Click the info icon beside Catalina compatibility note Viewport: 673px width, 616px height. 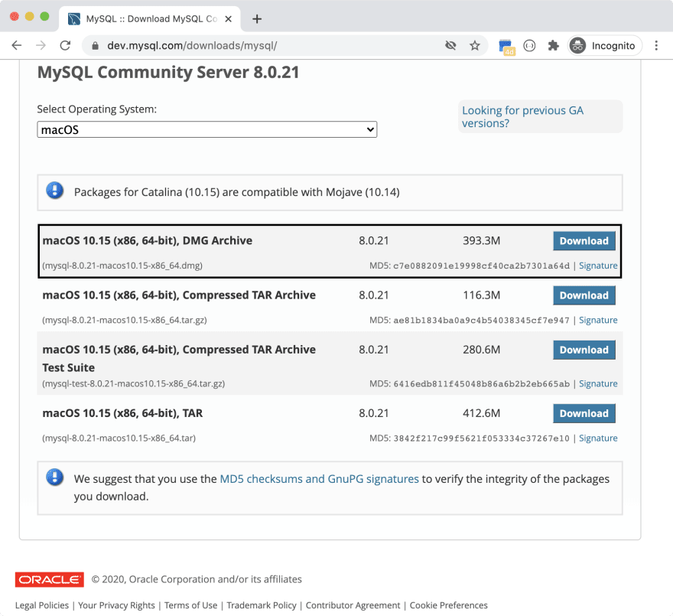(x=55, y=191)
